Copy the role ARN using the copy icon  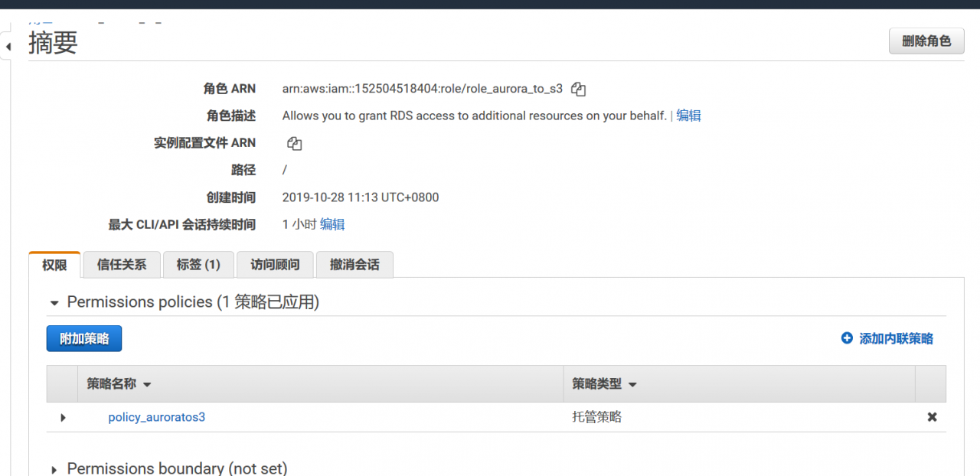[579, 90]
